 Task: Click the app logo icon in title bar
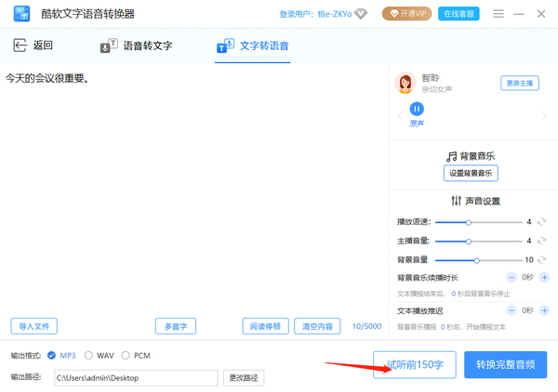(x=21, y=14)
